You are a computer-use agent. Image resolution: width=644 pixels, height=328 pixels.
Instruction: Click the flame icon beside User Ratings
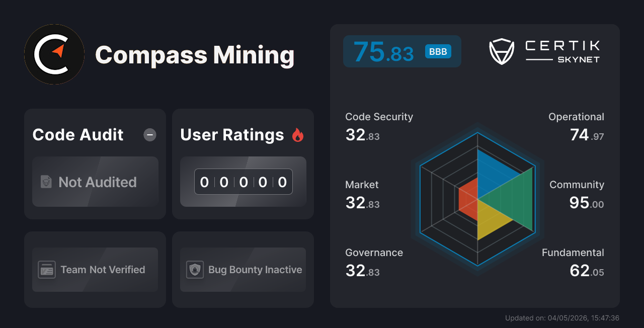pos(298,135)
